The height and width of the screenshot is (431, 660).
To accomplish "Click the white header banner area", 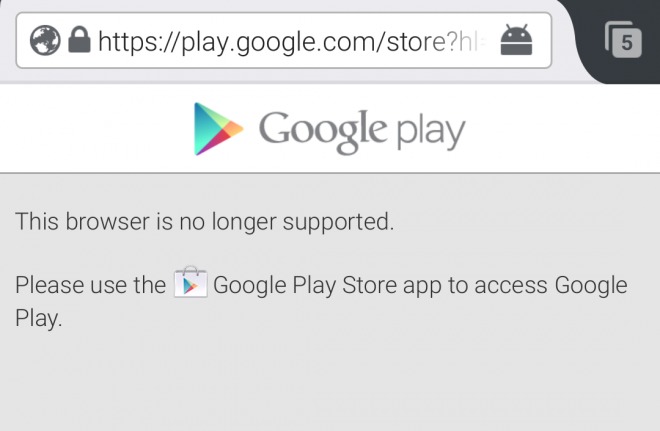I will tap(330, 128).
